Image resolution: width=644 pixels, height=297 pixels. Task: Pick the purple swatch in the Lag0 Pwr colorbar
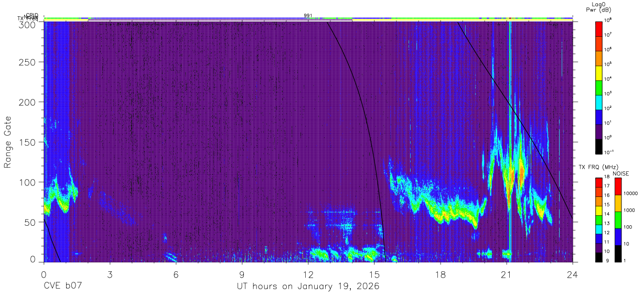coord(599,130)
